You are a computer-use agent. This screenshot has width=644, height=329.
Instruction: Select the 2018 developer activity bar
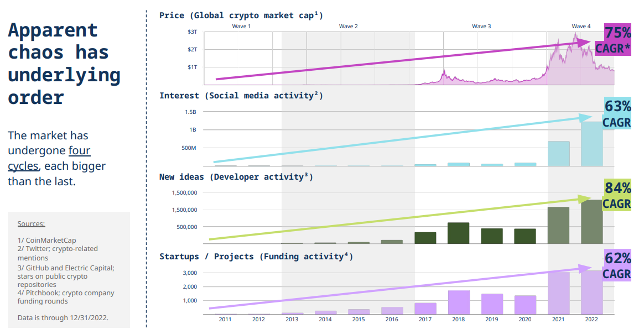click(x=458, y=233)
